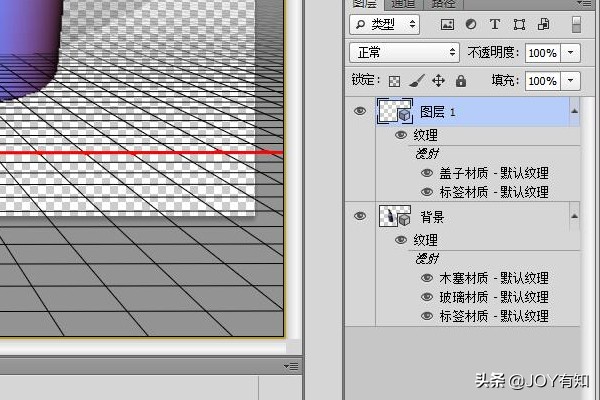Screen dimensions: 600x400
Task: Lock position move icon
Action: click(x=439, y=81)
